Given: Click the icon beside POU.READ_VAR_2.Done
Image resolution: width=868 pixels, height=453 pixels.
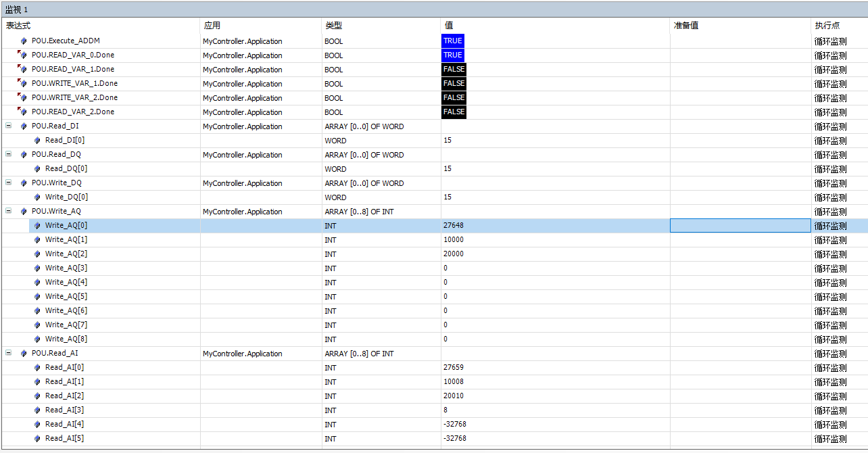Looking at the screenshot, I should tap(23, 112).
